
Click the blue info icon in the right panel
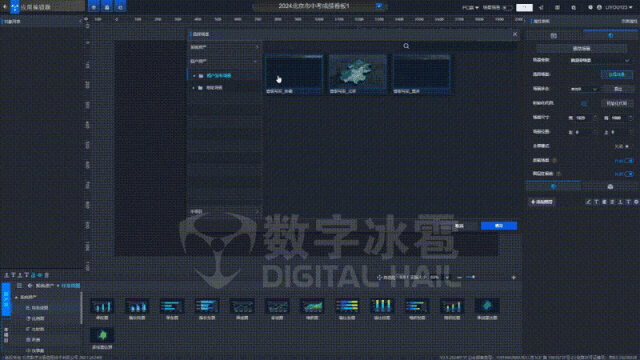[584, 104]
